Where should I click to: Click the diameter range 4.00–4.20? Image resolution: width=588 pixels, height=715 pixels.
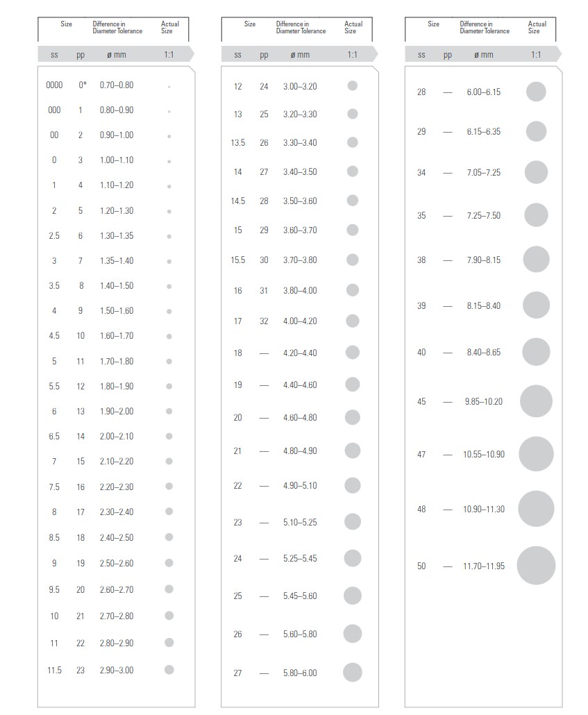point(300,321)
